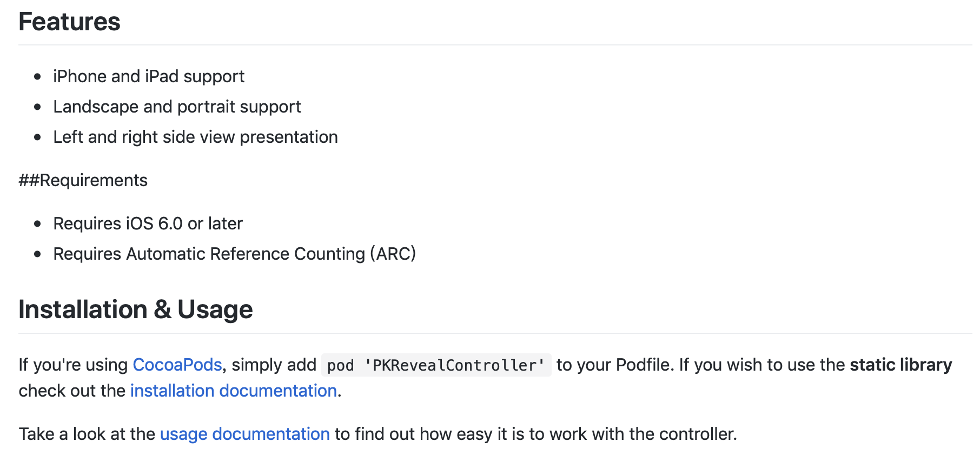
Task: Click 'Requires iOS 6.0 or later' item
Action: [x=148, y=223]
